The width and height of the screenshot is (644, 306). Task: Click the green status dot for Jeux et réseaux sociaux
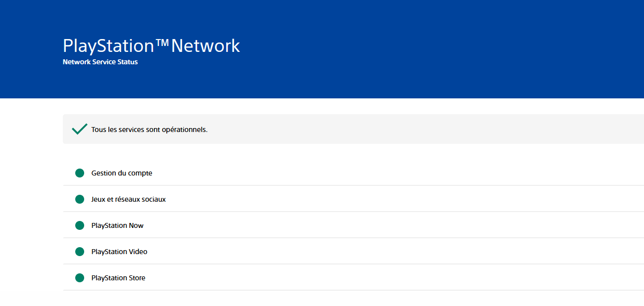click(x=80, y=199)
